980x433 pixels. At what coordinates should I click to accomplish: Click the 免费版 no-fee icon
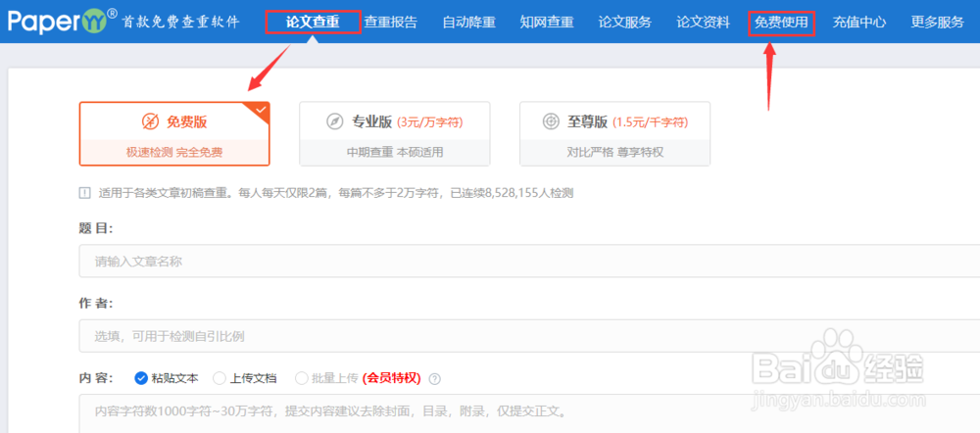(150, 121)
